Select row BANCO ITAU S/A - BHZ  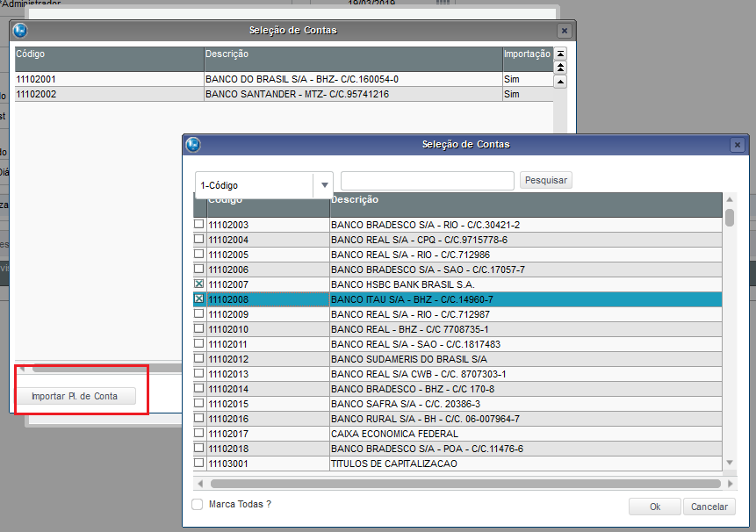tap(457, 299)
